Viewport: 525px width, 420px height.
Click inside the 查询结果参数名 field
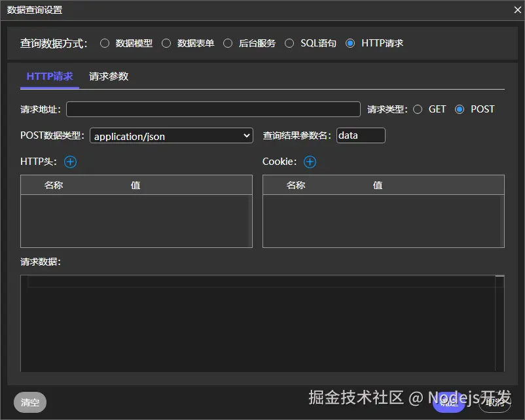[359, 135]
